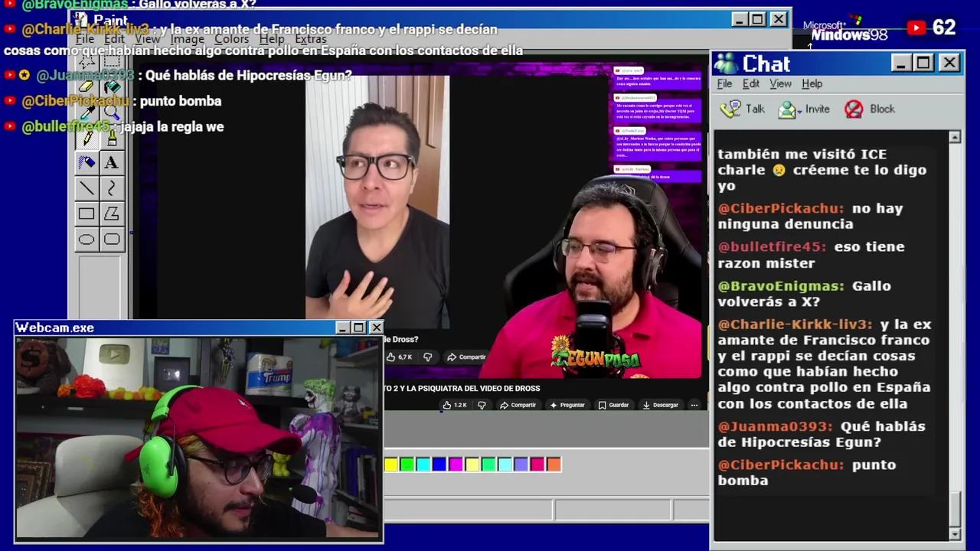
Task: Choose the bright green color swatch
Action: [x=407, y=464]
